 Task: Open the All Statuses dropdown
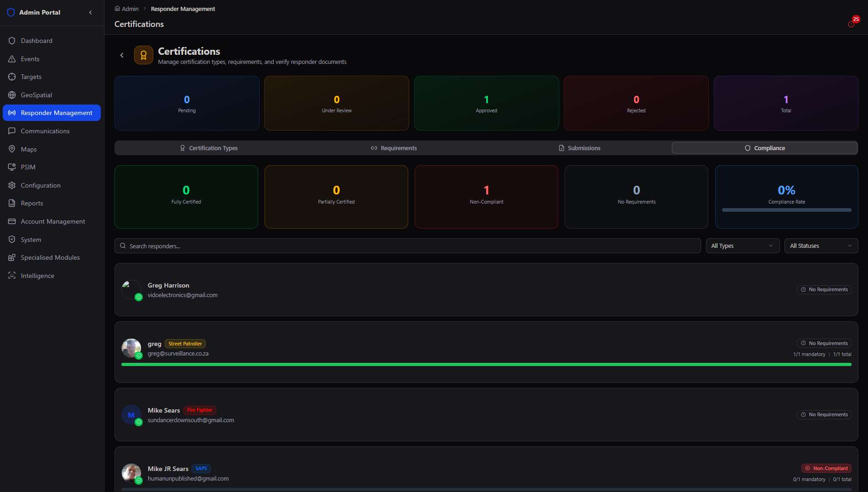tap(821, 246)
